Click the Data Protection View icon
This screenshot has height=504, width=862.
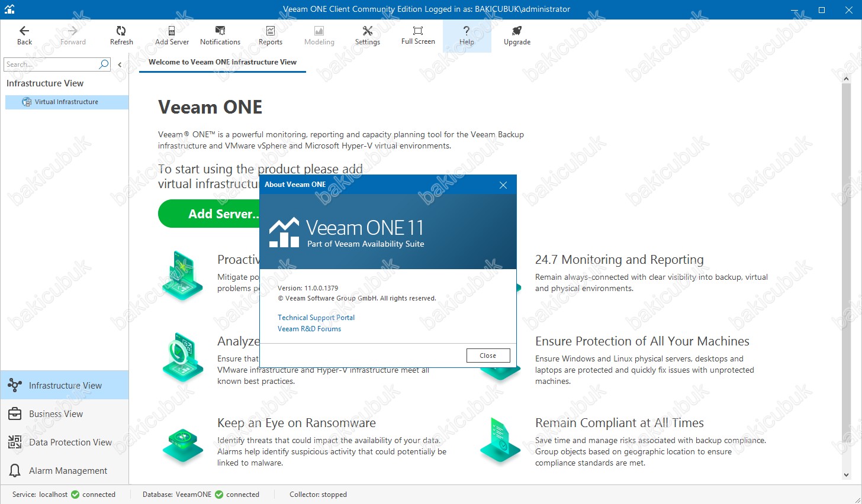(x=15, y=442)
